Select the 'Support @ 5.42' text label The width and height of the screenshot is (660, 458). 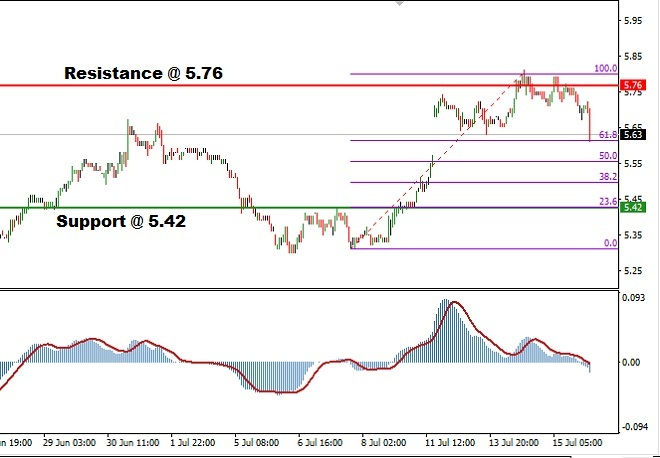(121, 221)
